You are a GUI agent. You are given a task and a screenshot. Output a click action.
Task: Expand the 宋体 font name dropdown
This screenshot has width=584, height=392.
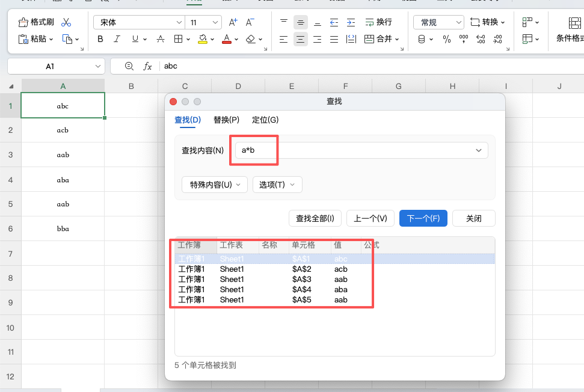click(x=180, y=22)
